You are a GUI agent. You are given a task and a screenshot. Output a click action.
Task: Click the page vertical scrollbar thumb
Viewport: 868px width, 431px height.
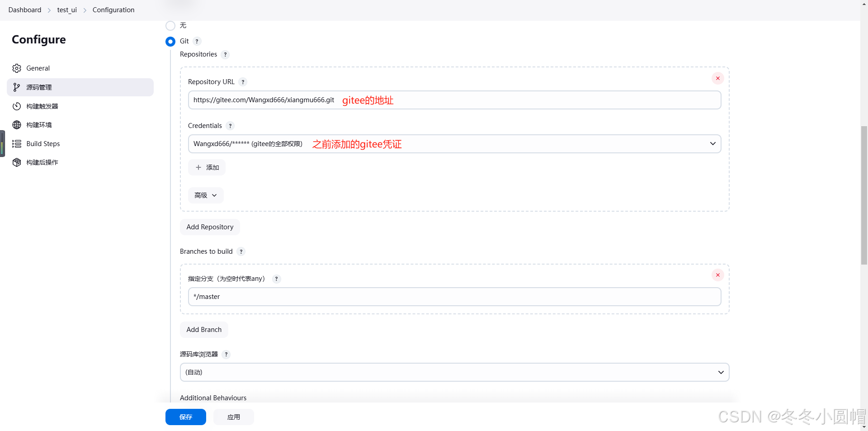pos(864,195)
